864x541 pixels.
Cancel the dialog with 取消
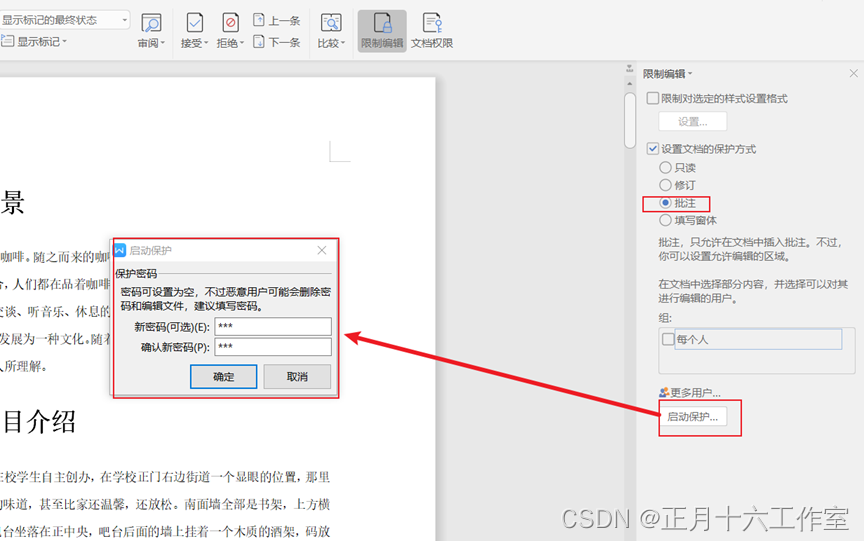pos(297,377)
